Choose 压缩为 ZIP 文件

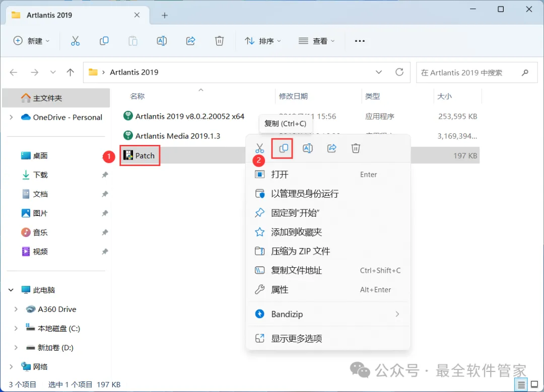[x=328, y=251]
